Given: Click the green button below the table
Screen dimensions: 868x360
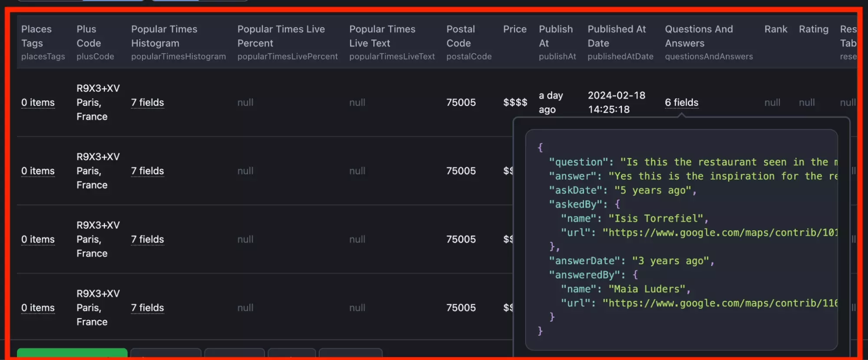Looking at the screenshot, I should [x=72, y=353].
